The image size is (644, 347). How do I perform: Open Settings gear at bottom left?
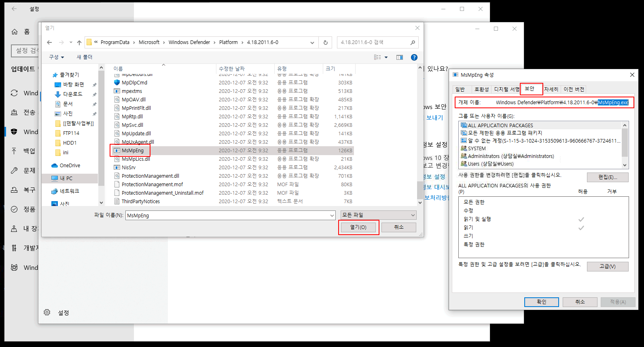47,312
